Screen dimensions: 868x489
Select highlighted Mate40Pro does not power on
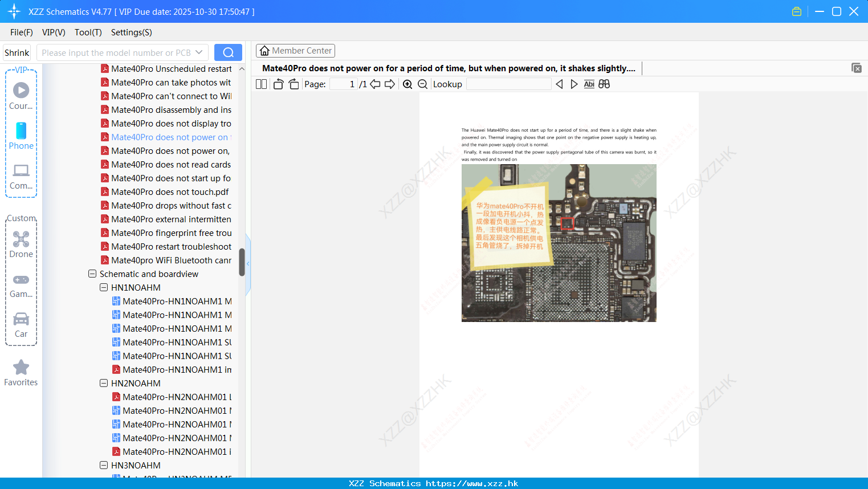point(166,137)
